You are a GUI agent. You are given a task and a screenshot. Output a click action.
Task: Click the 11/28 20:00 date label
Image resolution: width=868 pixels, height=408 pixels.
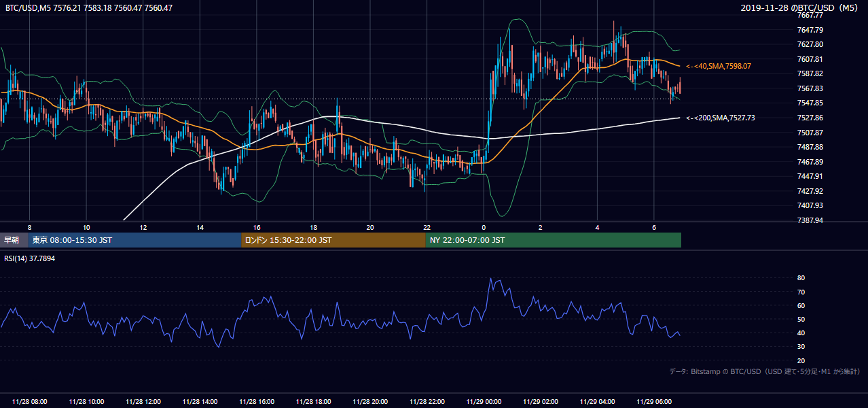click(x=370, y=402)
